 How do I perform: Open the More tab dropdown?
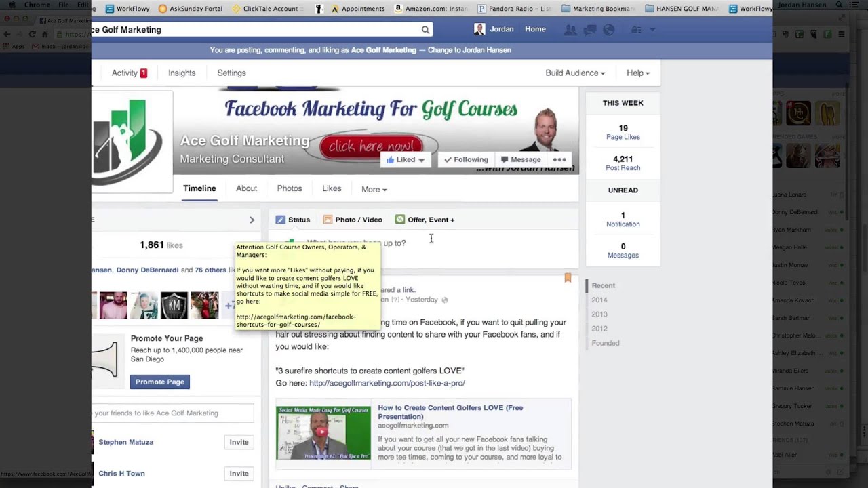[x=374, y=190]
